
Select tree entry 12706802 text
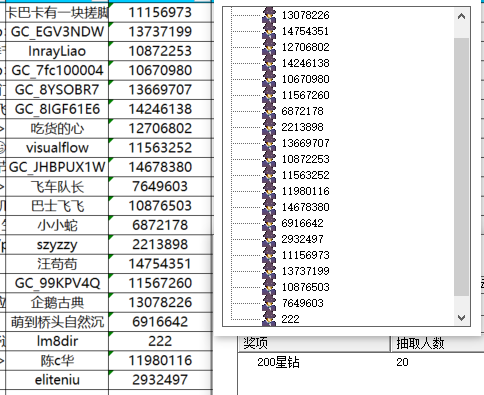tap(305, 47)
